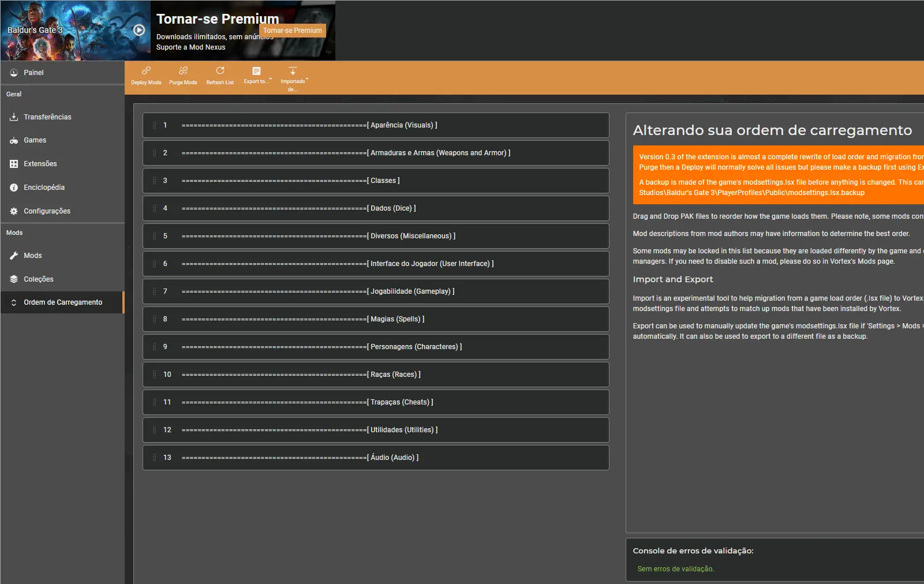The width and height of the screenshot is (924, 584).
Task: Select the Aparência (Visuals) load order row
Action: click(x=376, y=125)
